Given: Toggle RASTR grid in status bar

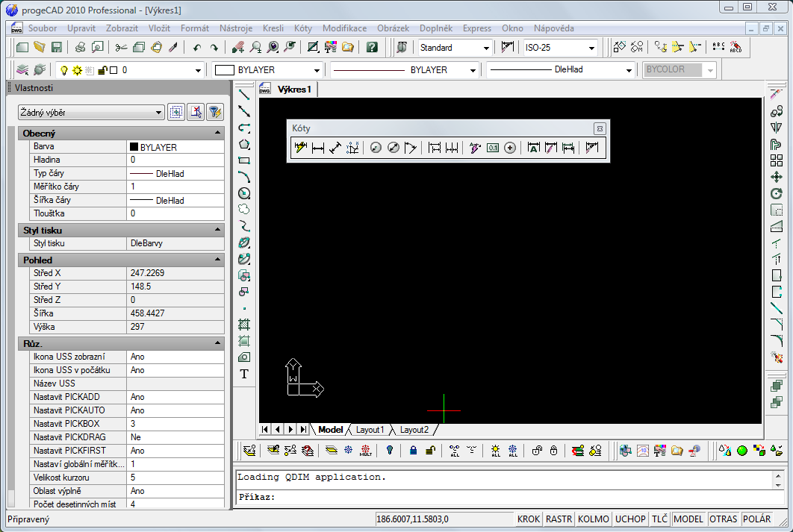Looking at the screenshot, I should click(559, 519).
